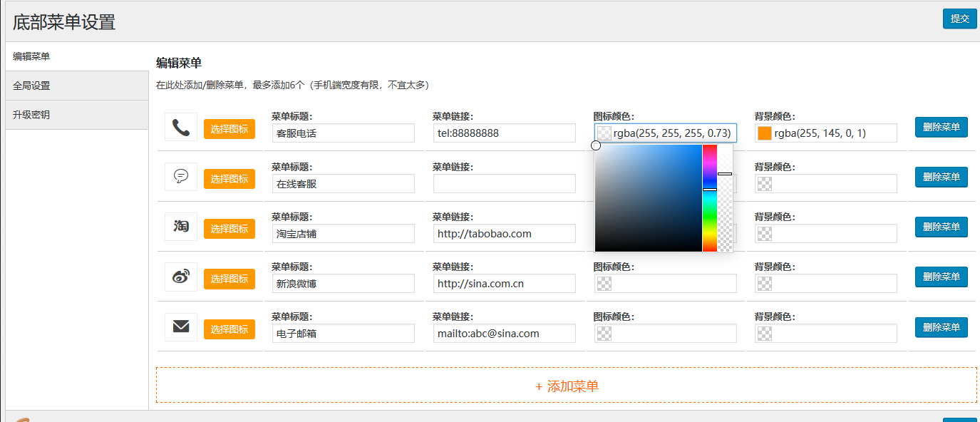
Task: Delete the 在线客服 menu row
Action: click(941, 177)
